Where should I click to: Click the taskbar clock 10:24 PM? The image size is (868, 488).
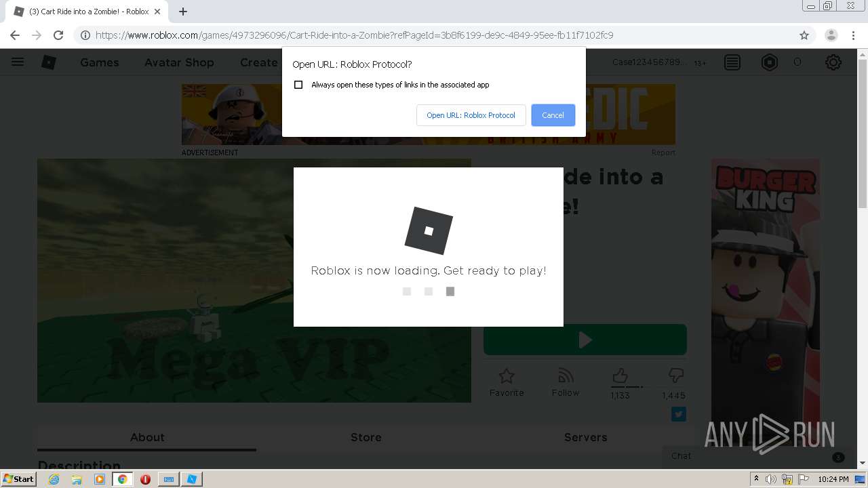pos(833,479)
